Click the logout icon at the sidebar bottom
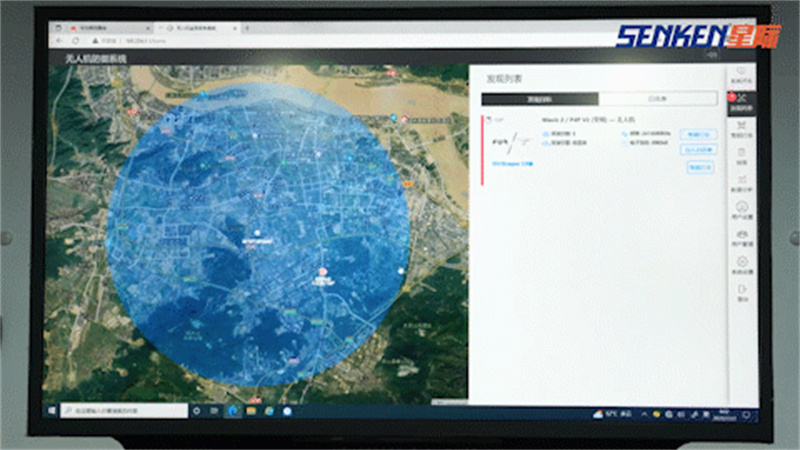 tap(741, 292)
